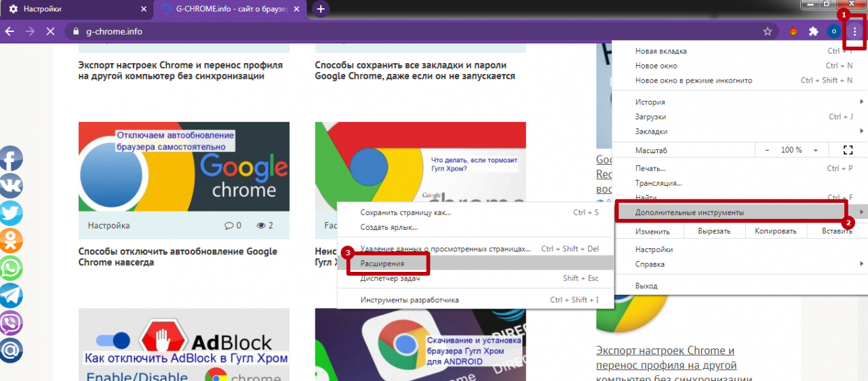868x381 pixels.
Task: Click Копировать in the edit row
Action: point(775,231)
